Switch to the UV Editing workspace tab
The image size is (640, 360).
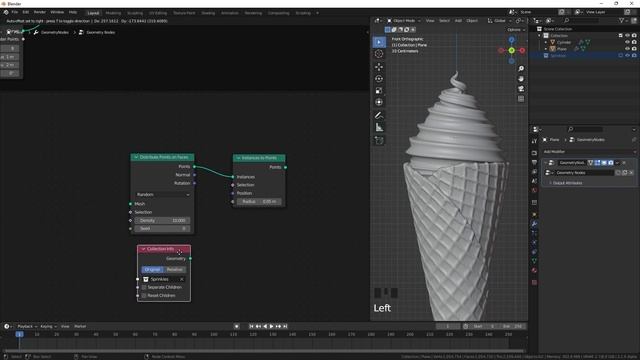point(158,13)
